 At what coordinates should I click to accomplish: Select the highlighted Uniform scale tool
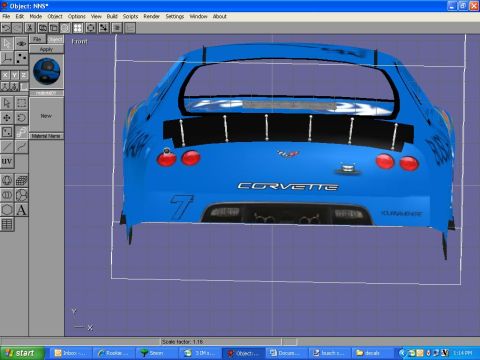21,132
